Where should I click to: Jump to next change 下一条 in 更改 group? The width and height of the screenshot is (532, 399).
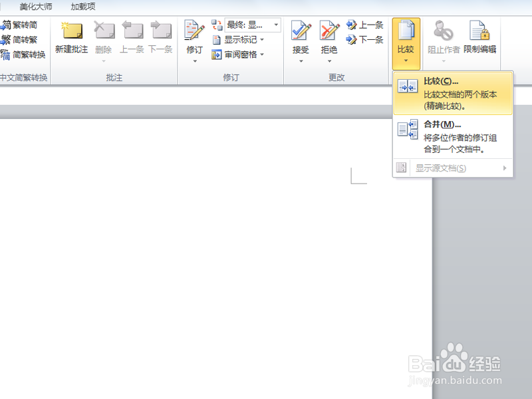(x=364, y=40)
